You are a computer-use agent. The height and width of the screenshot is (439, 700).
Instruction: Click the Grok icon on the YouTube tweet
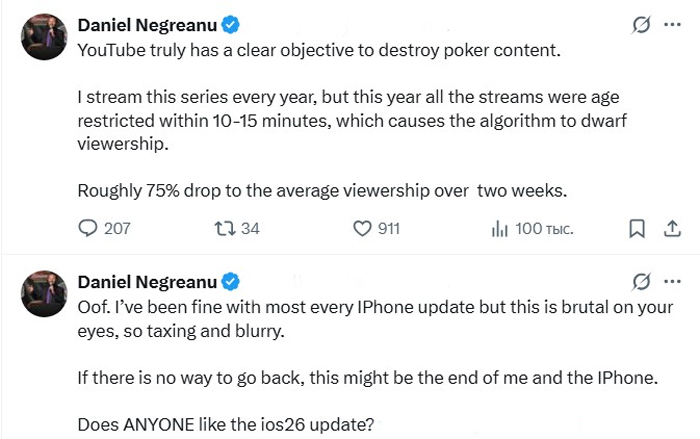(x=642, y=25)
